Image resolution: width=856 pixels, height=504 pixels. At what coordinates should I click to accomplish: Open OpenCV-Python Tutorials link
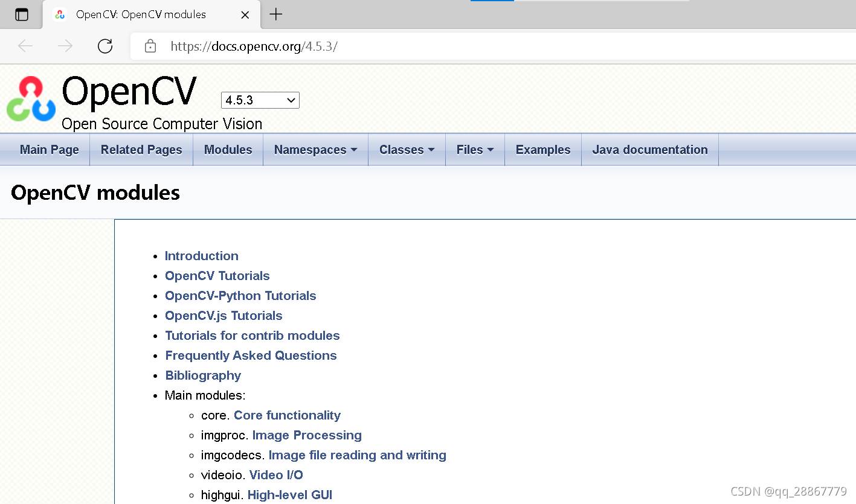click(x=240, y=296)
